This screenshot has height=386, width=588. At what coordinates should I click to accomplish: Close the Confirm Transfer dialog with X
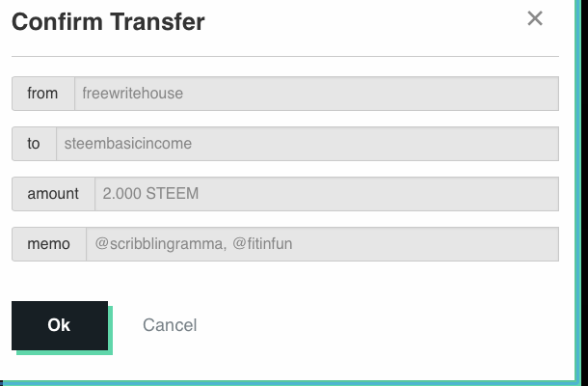535,18
